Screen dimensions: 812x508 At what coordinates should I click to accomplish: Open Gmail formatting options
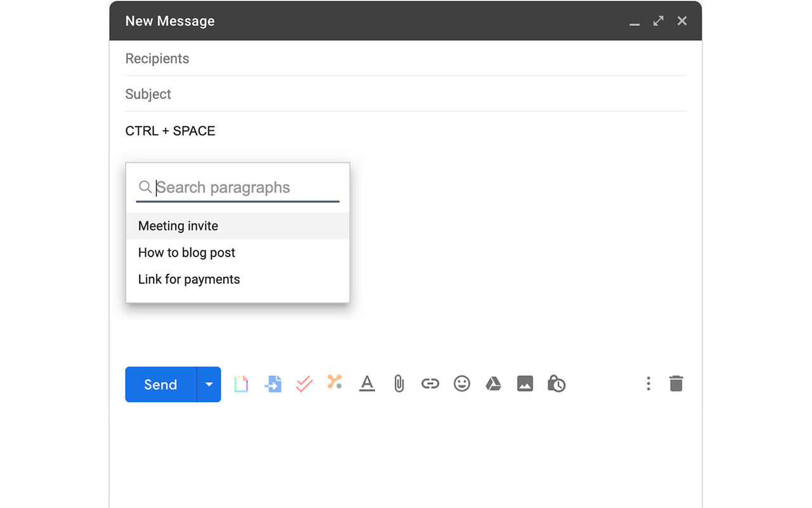(367, 384)
